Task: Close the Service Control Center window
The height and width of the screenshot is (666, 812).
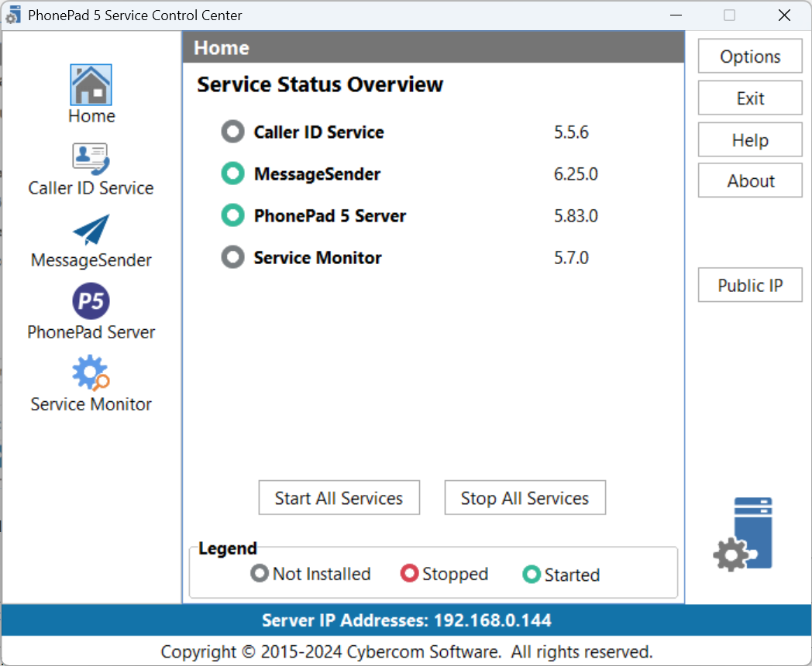Action: coord(784,15)
